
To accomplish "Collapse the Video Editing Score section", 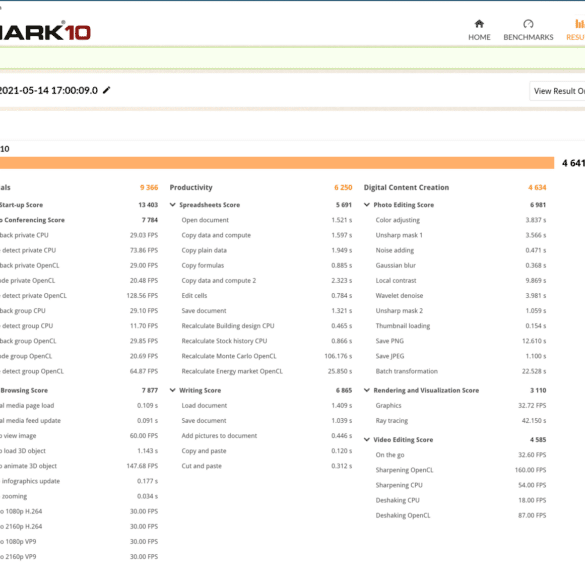I will (x=367, y=439).
